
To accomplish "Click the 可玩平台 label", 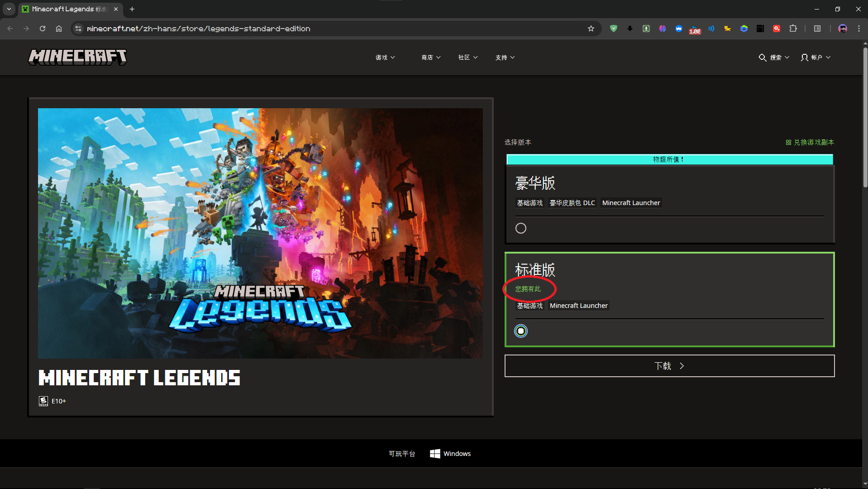I will click(402, 454).
